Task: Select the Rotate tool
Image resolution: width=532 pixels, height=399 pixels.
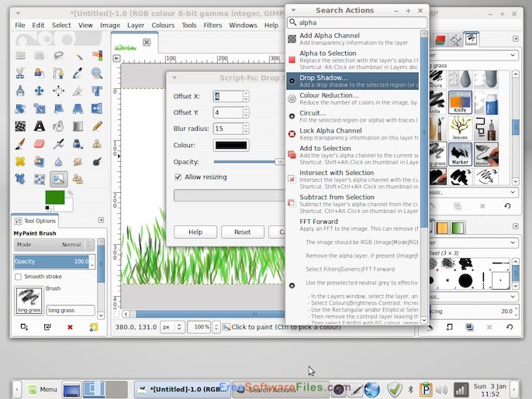Action: (20, 108)
